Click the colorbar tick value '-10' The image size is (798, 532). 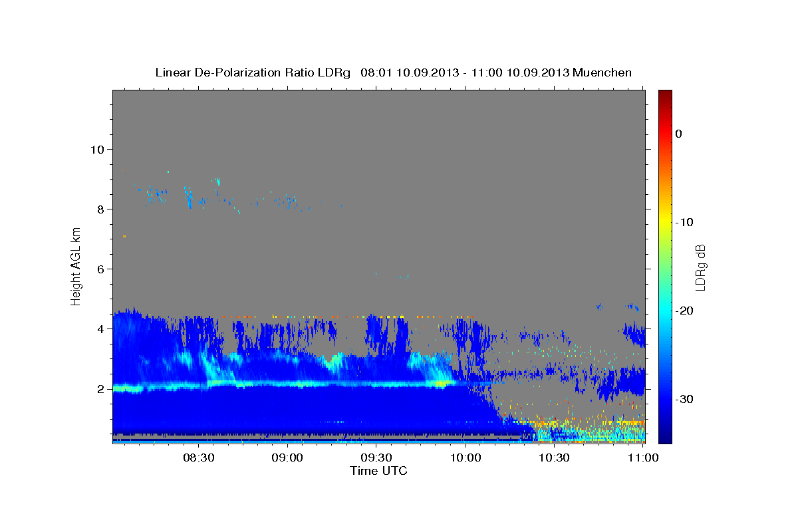[684, 222]
